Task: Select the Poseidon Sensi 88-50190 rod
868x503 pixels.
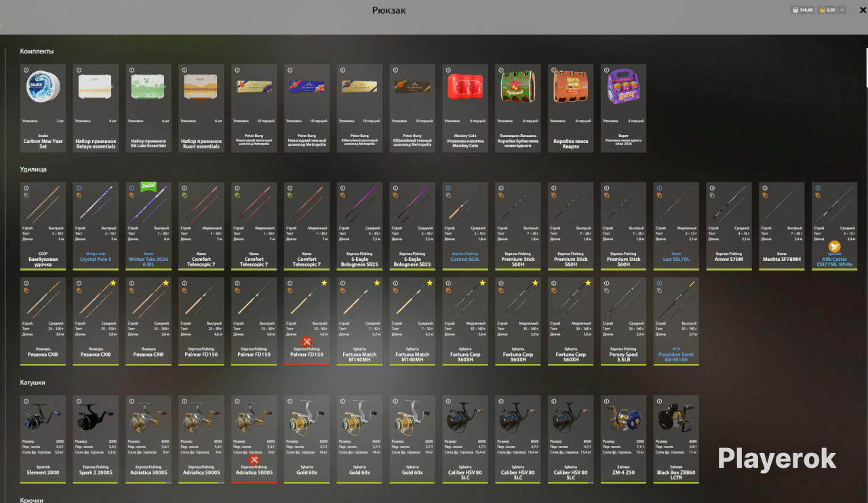Action: tap(676, 321)
